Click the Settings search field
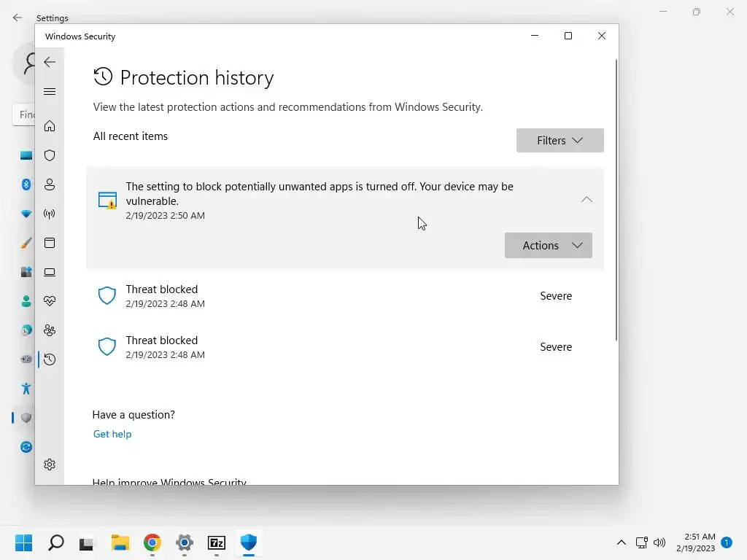 23,114
